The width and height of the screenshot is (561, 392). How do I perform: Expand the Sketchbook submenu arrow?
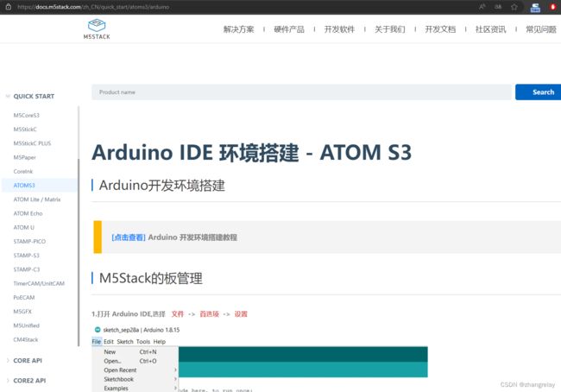(175, 379)
